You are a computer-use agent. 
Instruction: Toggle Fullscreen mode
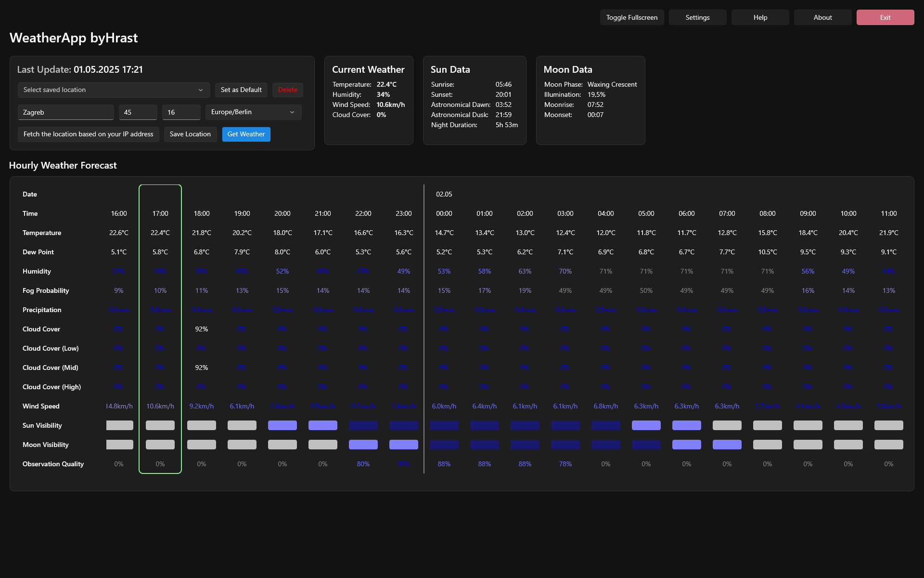coord(632,17)
